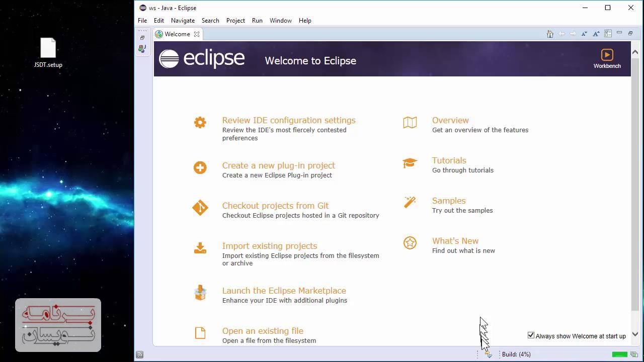Open the What's New link

click(455, 241)
